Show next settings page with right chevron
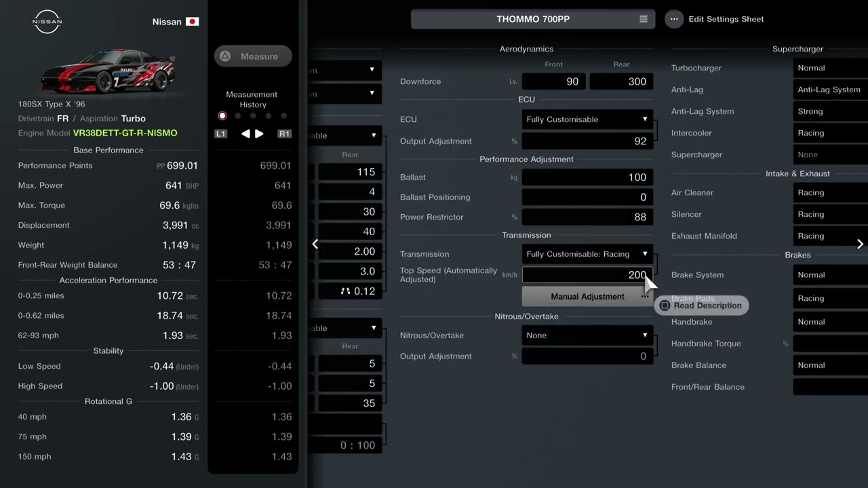Screen dimensions: 868x488 point(860,244)
